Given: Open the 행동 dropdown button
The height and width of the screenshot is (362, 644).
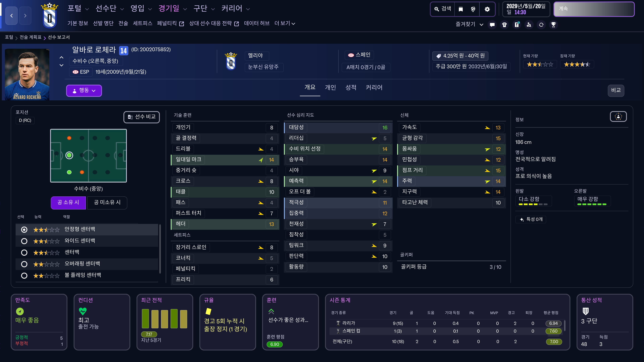Looking at the screenshot, I should tap(84, 90).
